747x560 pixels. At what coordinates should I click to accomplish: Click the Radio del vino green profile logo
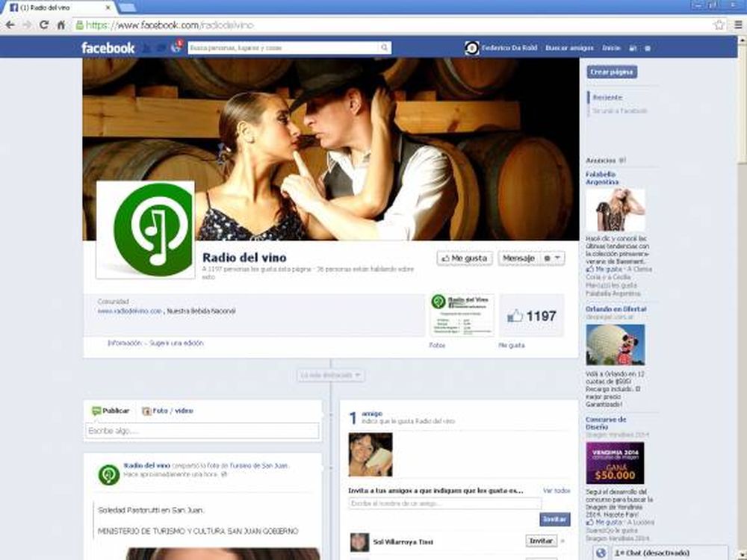(146, 229)
